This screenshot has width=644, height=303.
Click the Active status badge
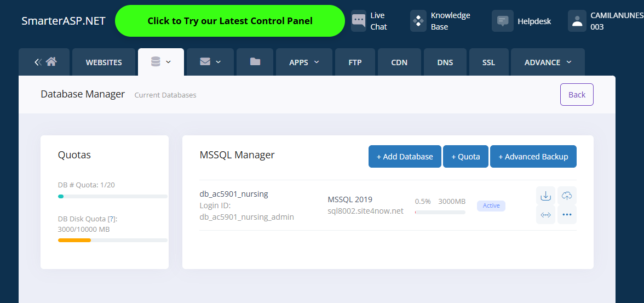point(491,205)
